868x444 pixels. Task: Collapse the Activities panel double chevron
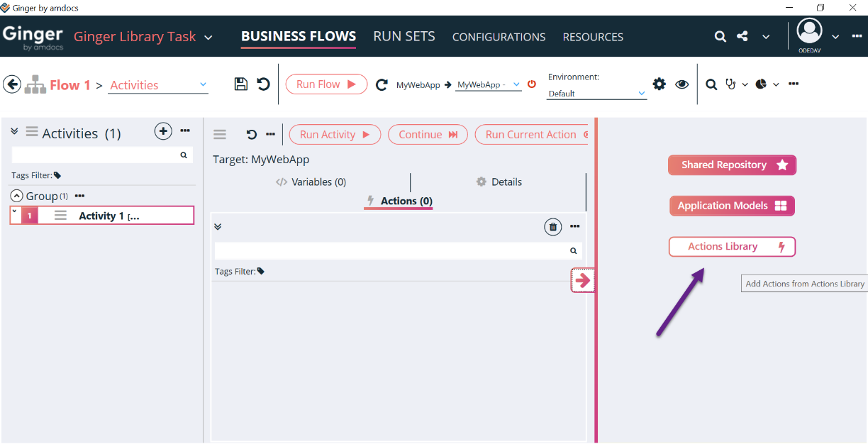pos(14,131)
